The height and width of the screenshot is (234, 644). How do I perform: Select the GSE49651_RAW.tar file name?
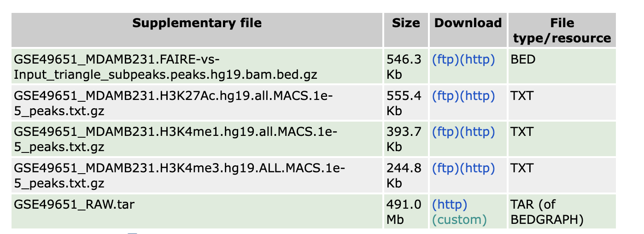(74, 205)
